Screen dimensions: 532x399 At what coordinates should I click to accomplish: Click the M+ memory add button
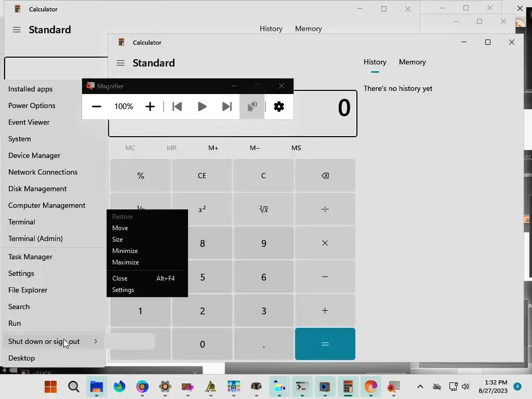213,148
